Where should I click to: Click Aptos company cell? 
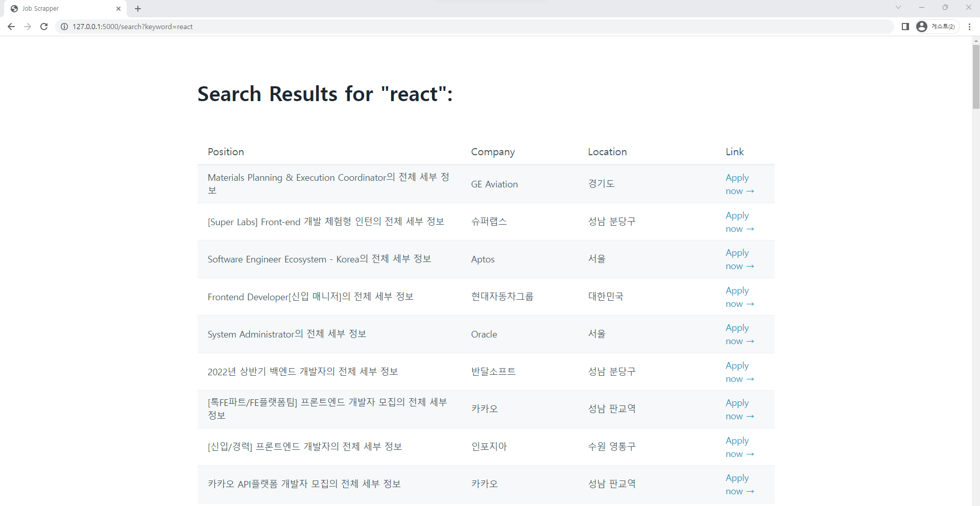[x=483, y=259]
